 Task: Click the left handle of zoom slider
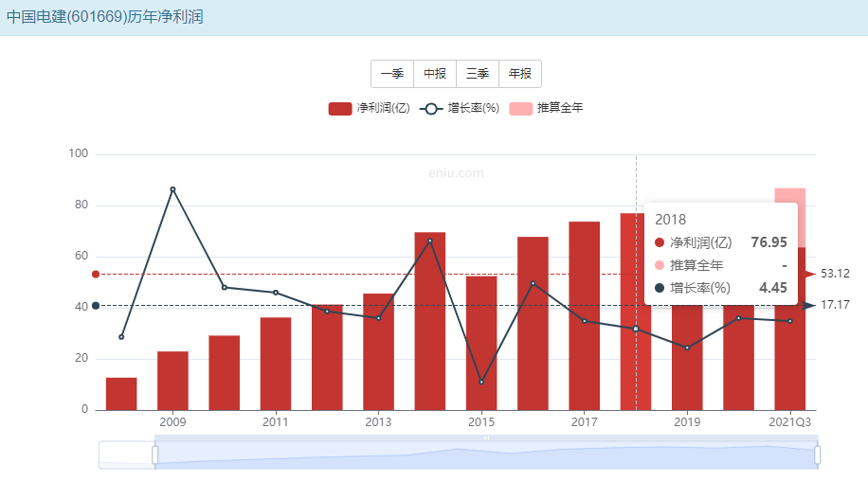pos(155,455)
